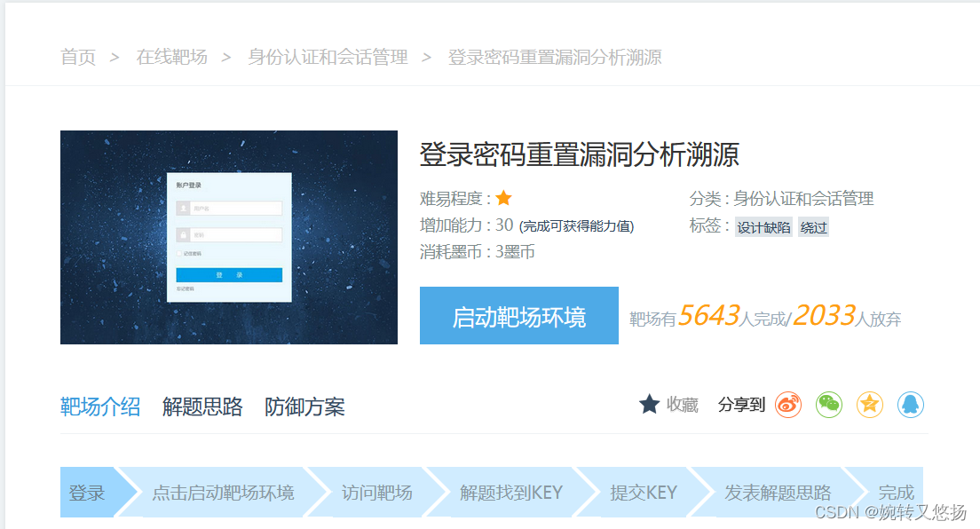Image resolution: width=980 pixels, height=529 pixels.
Task: Click the 收藏 star icon
Action: coord(650,405)
